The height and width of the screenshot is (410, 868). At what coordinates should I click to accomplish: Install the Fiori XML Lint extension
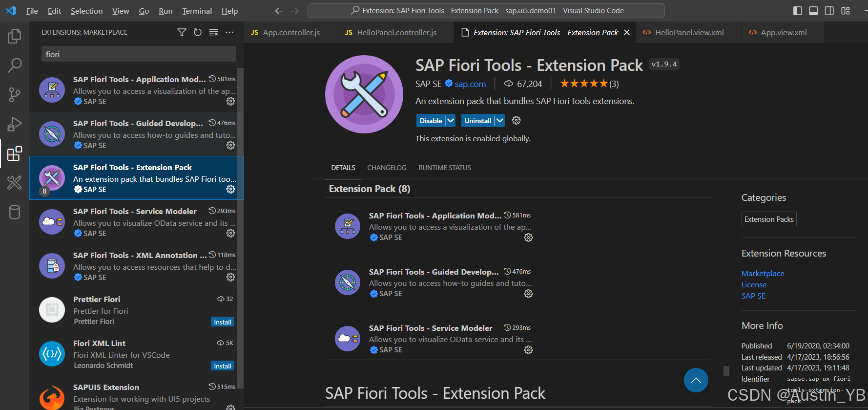[x=223, y=366]
